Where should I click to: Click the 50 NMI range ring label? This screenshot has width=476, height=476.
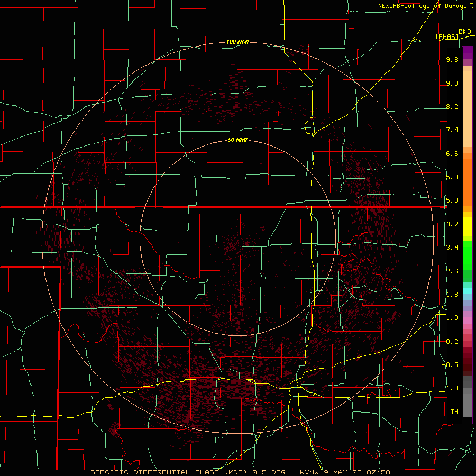[x=237, y=140]
